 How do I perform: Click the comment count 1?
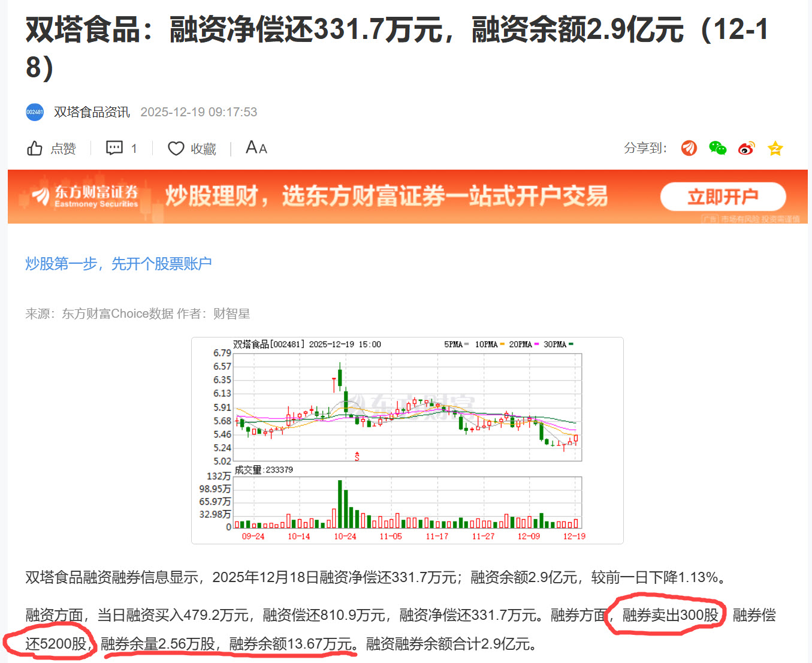pos(134,149)
